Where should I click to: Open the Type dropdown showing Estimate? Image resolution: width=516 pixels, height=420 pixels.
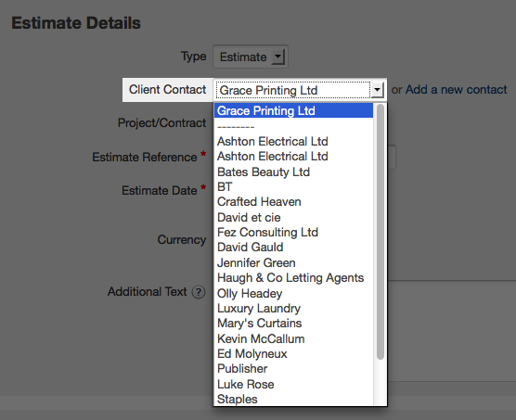coord(251,57)
